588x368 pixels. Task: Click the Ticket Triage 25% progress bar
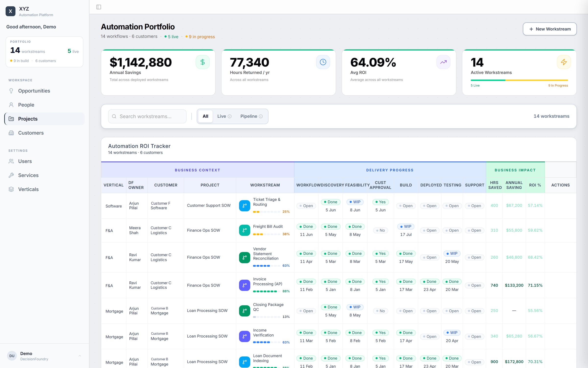[267, 212]
